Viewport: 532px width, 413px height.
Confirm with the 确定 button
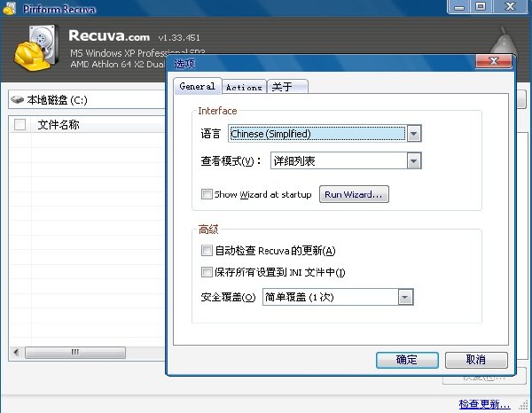point(407,360)
